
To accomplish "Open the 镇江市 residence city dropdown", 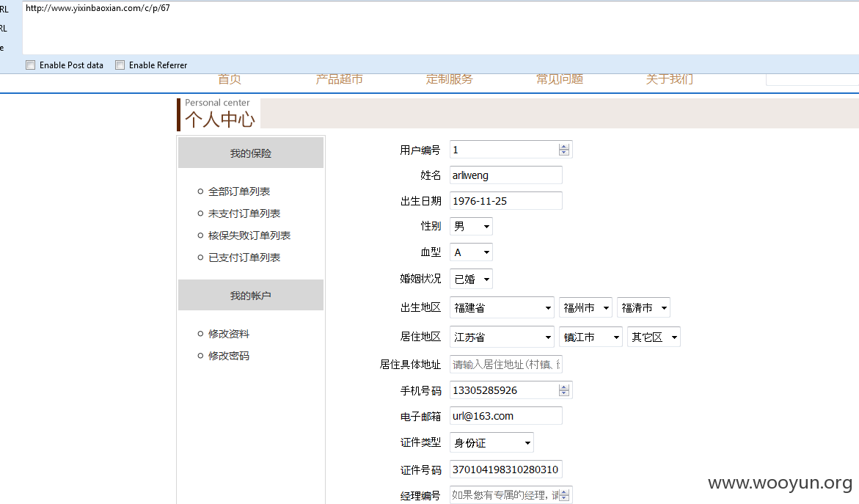I will (591, 337).
